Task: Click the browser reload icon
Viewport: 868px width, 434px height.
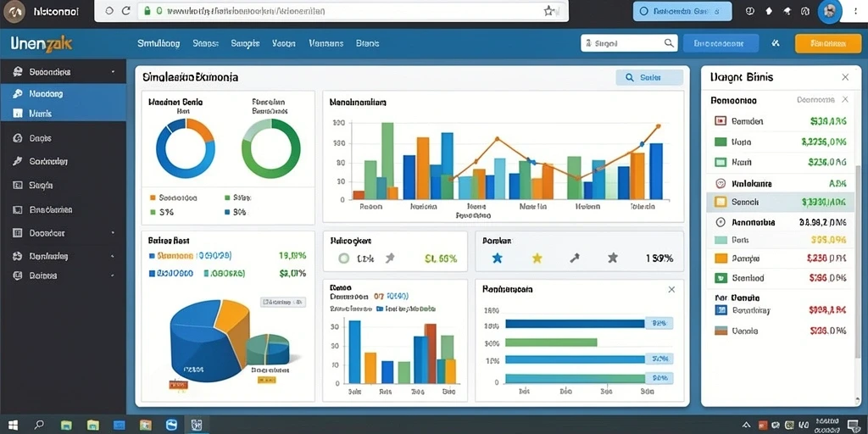Action: pos(126,10)
